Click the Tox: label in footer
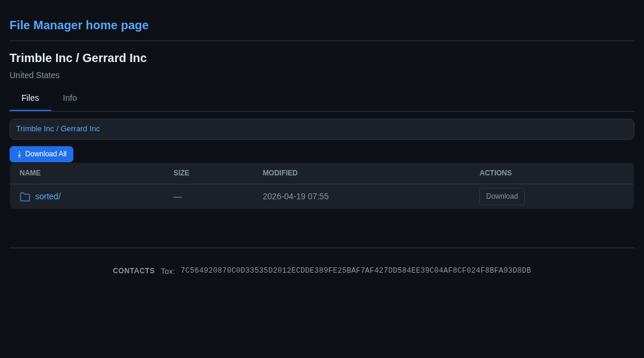644x358 pixels. tap(168, 271)
